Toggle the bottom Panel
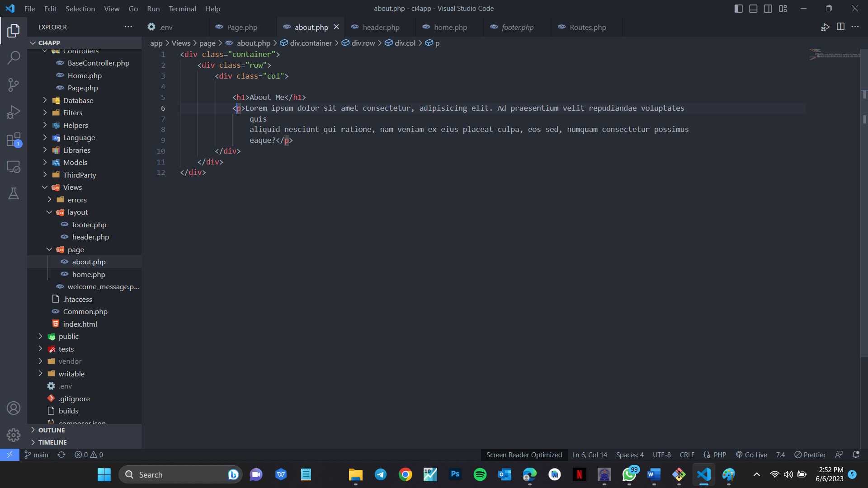Screen dimensions: 868x488 753,8
